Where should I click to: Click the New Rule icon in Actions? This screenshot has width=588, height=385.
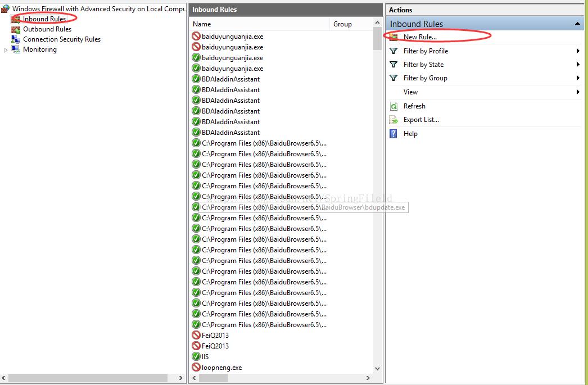[393, 37]
